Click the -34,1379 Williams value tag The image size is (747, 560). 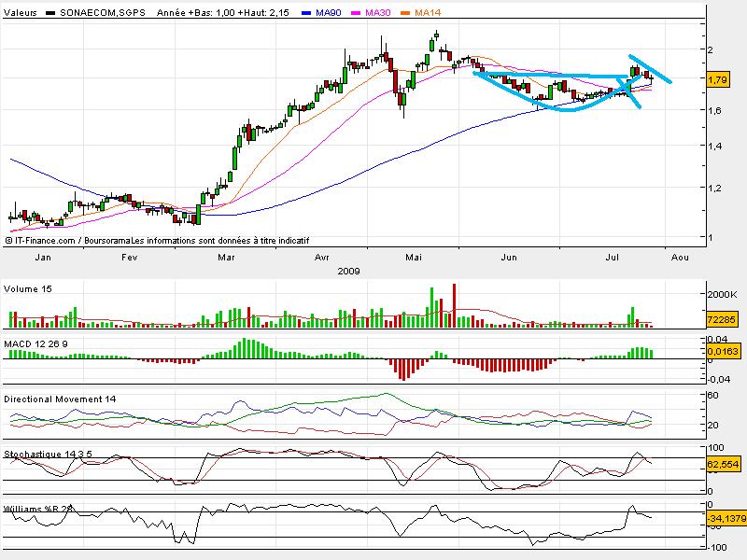724,517
